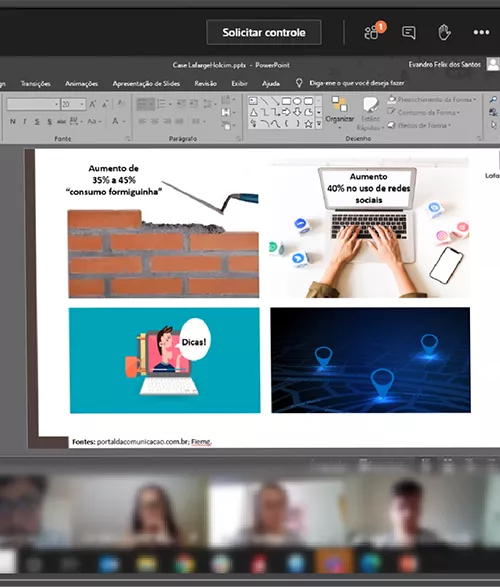The height and width of the screenshot is (587, 500).
Task: Switch to the Animações ribbon tab
Action: 81,83
